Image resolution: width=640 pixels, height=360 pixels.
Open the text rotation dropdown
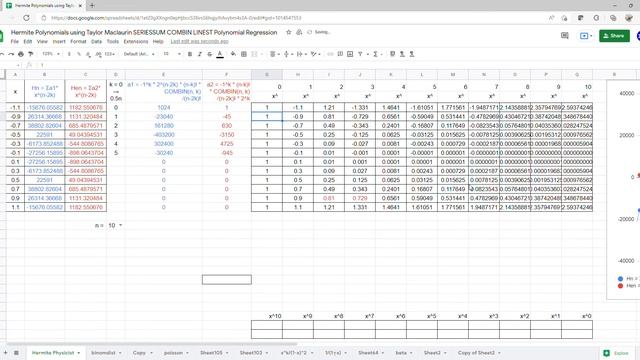(x=315, y=54)
